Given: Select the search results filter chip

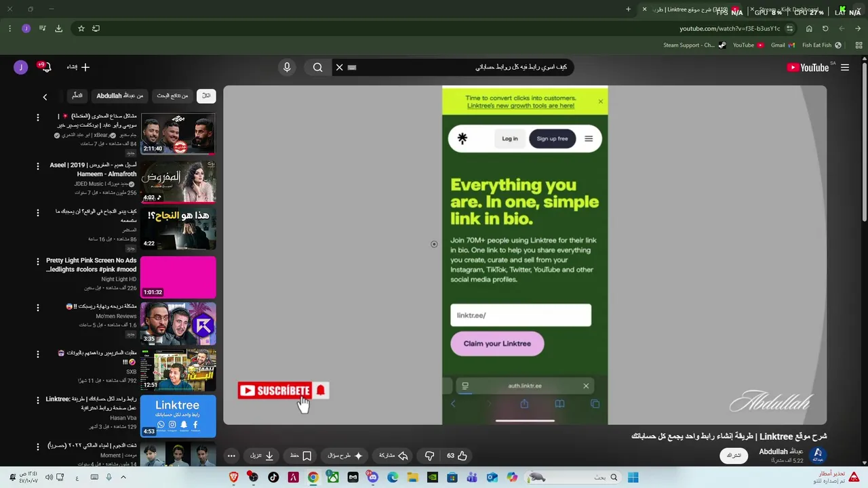Looking at the screenshot, I should click(172, 96).
